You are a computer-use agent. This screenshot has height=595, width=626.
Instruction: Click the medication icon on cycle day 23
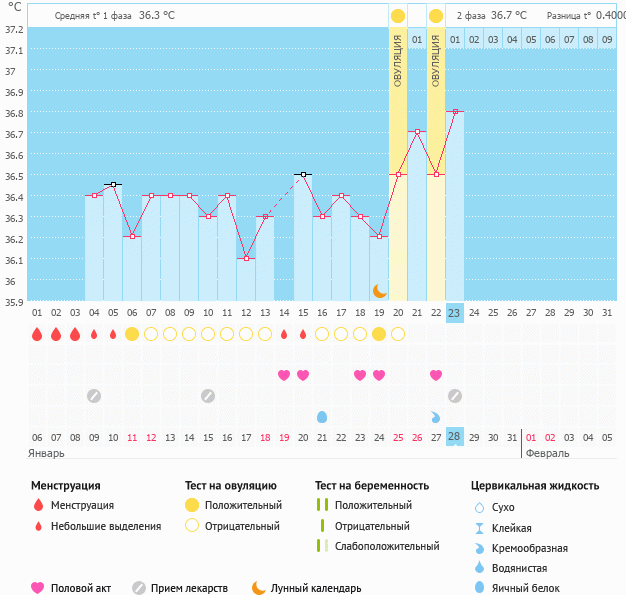pyautogui.click(x=455, y=395)
